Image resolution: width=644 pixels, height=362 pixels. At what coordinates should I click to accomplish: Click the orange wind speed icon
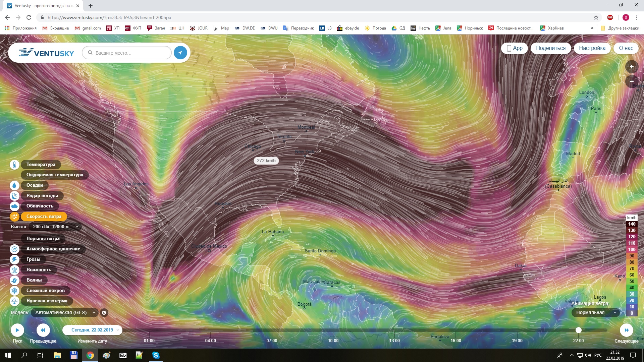(14, 217)
